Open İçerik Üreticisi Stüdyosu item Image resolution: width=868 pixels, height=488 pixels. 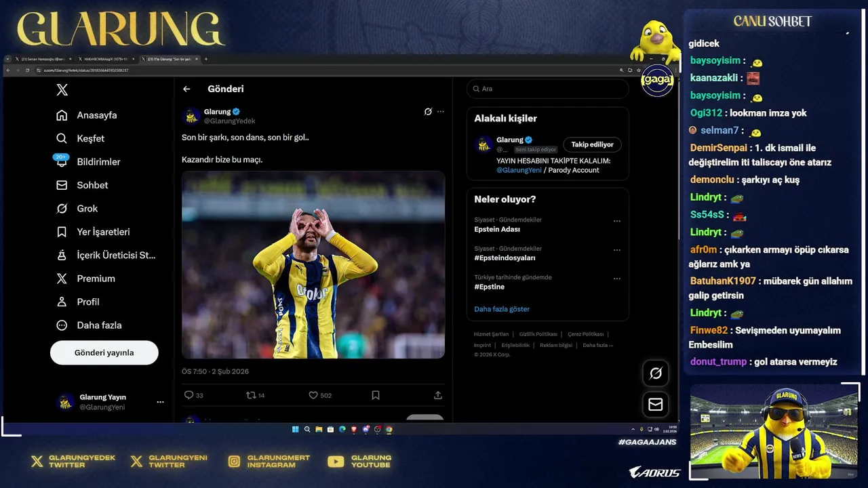click(106, 256)
